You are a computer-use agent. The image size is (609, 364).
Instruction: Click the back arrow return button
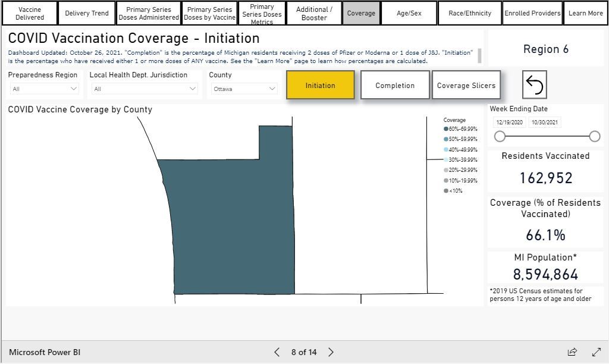(x=534, y=85)
